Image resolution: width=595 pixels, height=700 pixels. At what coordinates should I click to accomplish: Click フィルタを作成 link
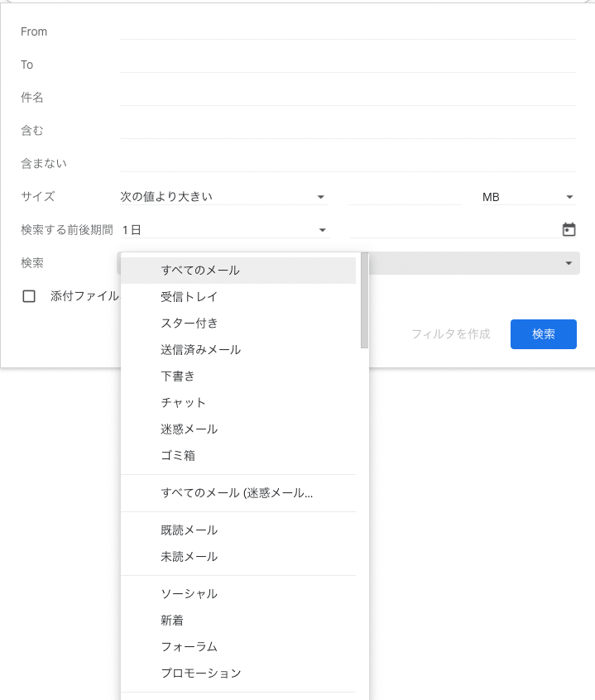pyautogui.click(x=451, y=334)
